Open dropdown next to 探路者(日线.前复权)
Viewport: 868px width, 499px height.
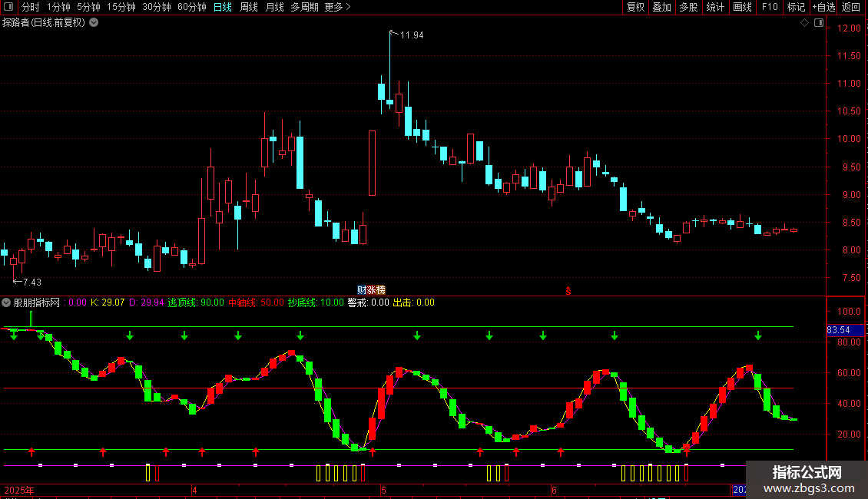[x=94, y=23]
